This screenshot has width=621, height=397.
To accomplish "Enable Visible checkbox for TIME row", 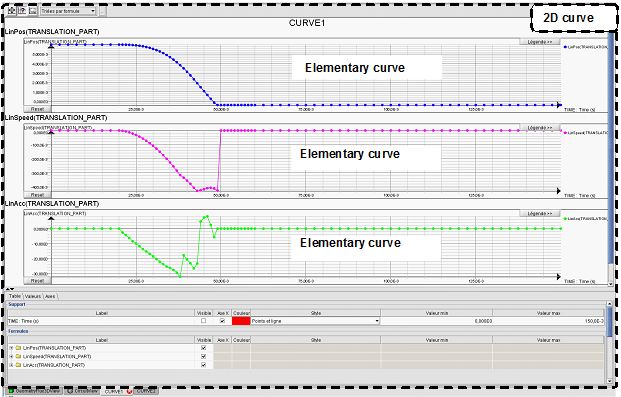I will click(x=204, y=321).
